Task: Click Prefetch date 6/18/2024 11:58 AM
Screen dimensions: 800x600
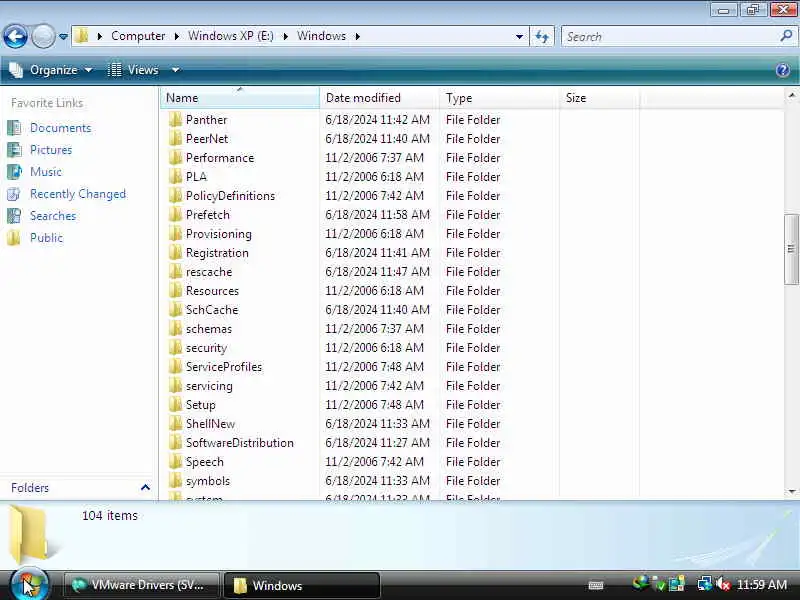Action: point(377,215)
